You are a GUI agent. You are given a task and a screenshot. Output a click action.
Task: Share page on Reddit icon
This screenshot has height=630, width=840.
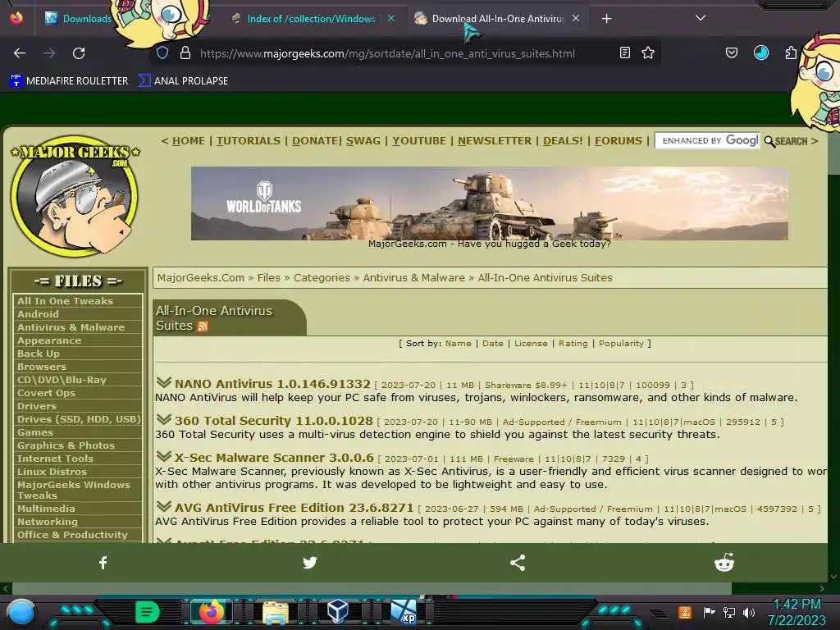coord(724,563)
